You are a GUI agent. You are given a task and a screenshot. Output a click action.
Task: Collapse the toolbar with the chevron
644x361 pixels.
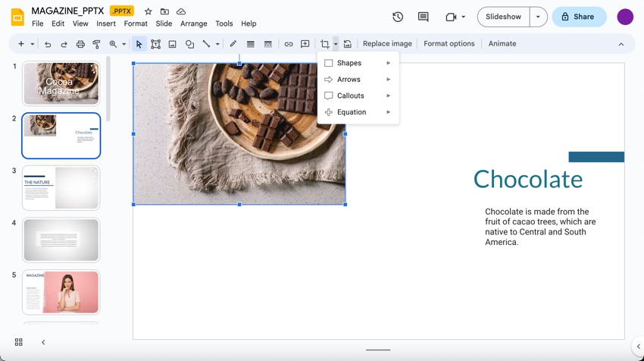coord(621,44)
